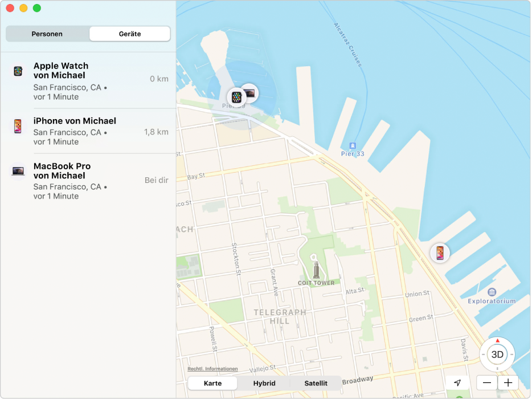The width and height of the screenshot is (532, 399).
Task: Select Apple Watch von Michael entry
Action: click(88, 81)
